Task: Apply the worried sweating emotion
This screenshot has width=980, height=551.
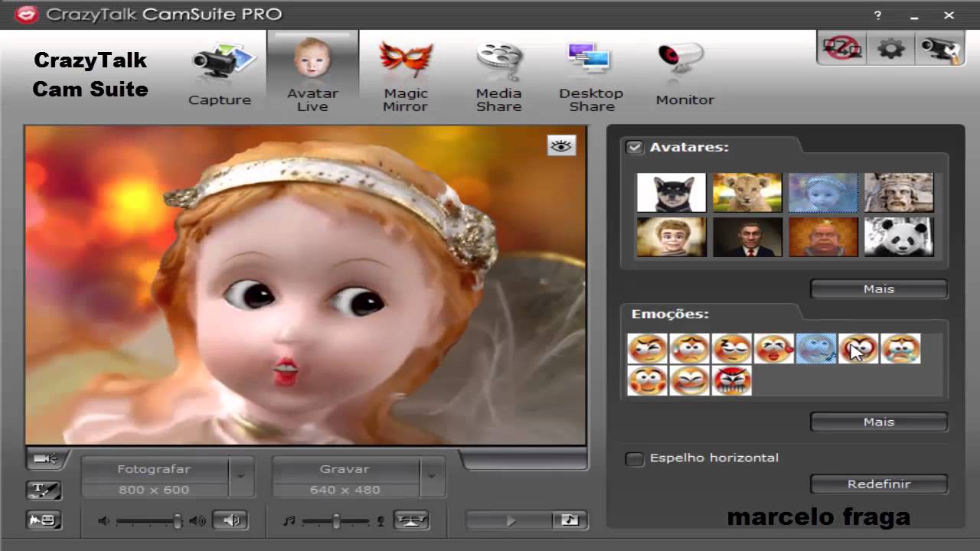Action: click(x=689, y=348)
